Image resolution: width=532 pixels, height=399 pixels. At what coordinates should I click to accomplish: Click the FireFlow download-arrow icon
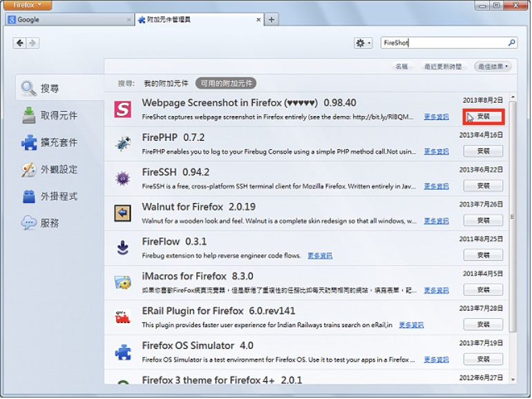(122, 247)
